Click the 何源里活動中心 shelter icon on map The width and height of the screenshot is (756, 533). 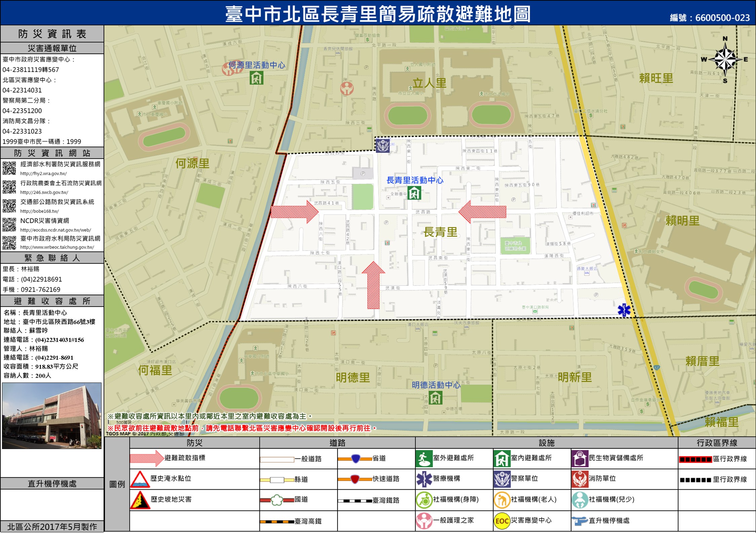tap(256, 78)
